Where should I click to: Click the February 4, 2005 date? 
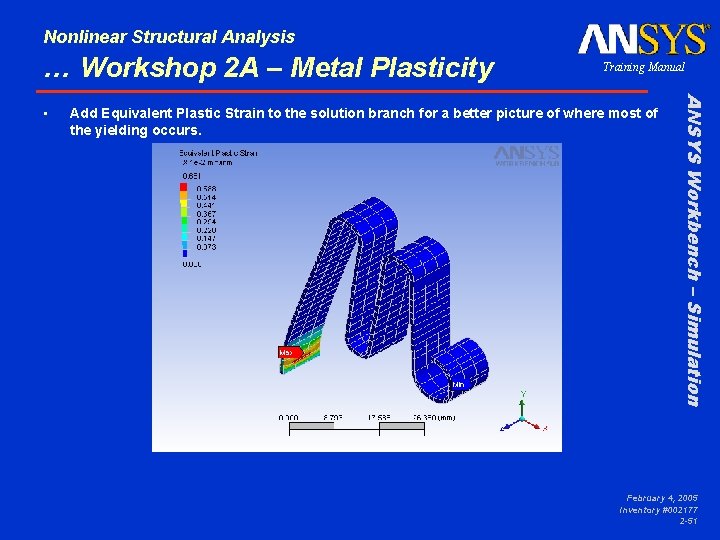(x=662, y=498)
